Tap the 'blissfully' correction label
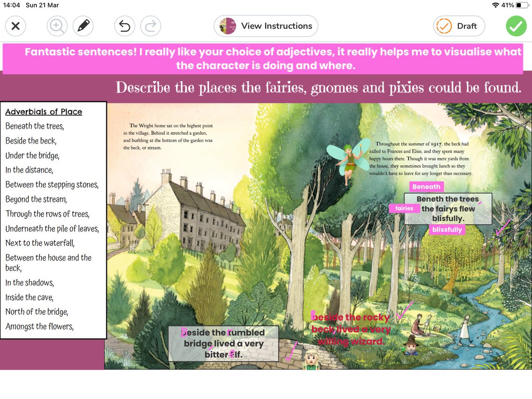The height and width of the screenshot is (399, 532). (447, 230)
